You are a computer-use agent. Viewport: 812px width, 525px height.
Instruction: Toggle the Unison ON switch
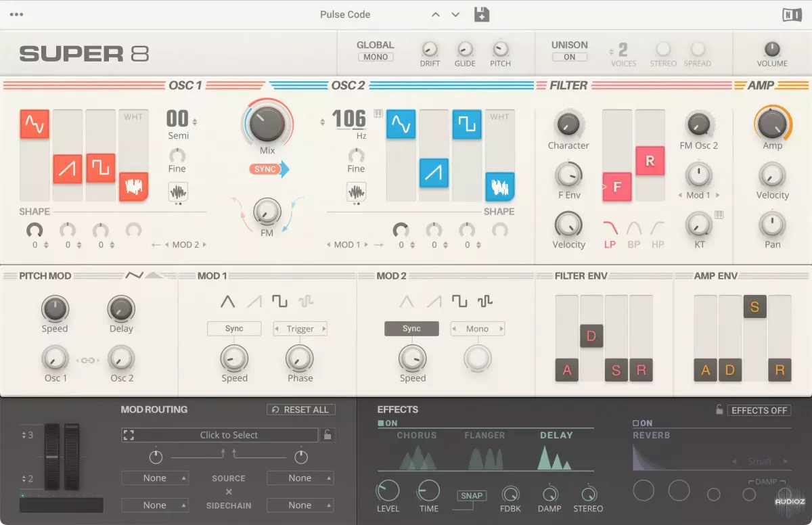pos(570,58)
